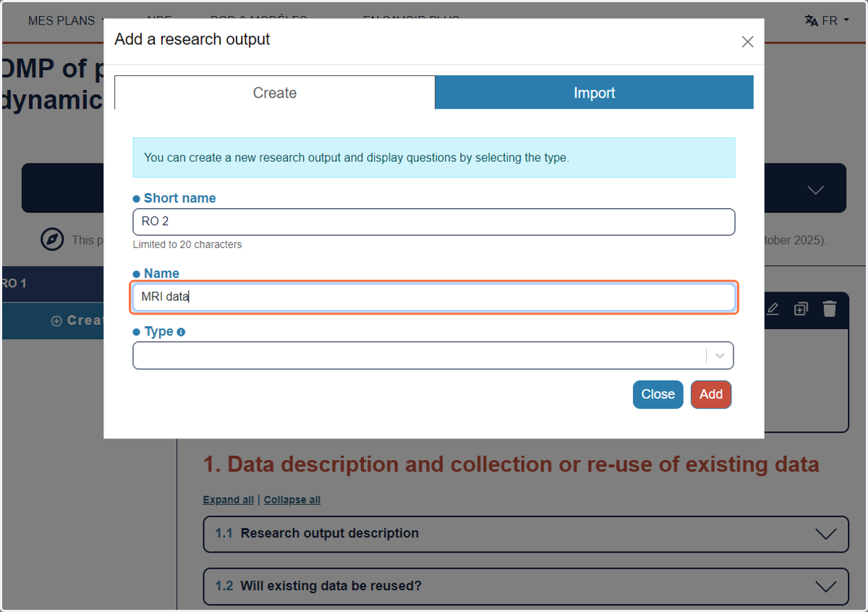Click the Limited to 20 characters hint
This screenshot has height=612, width=868.
pos(187,245)
